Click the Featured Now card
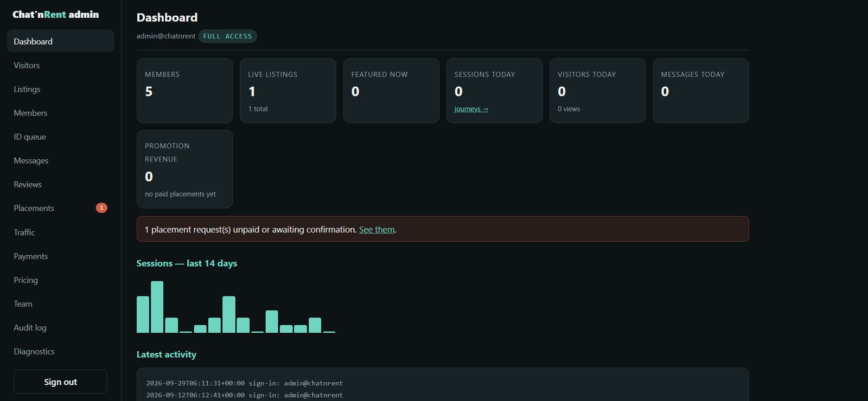Image resolution: width=868 pixels, height=401 pixels. [x=391, y=90]
